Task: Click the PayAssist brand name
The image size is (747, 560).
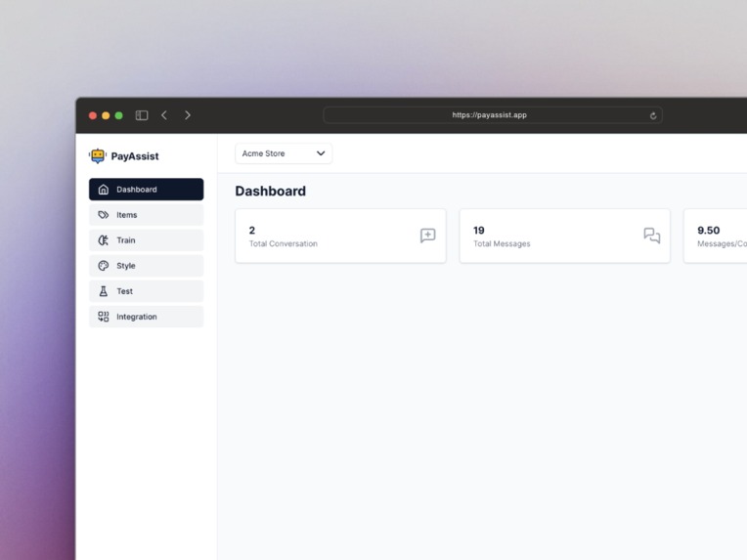Action: pos(135,156)
